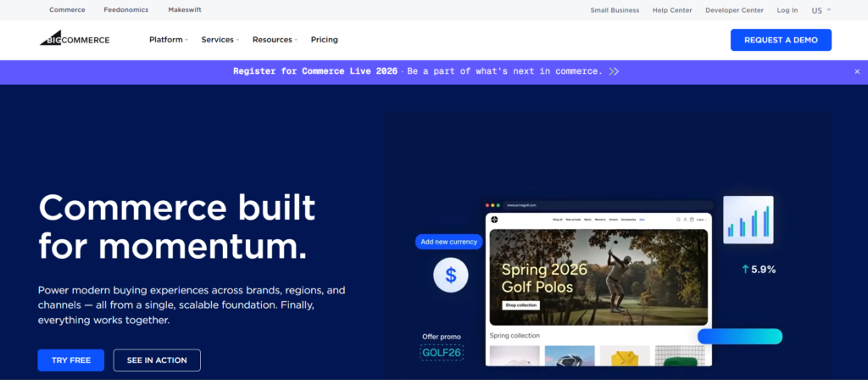Switch to the Commerce tab
This screenshot has height=380, width=868.
coord(67,10)
